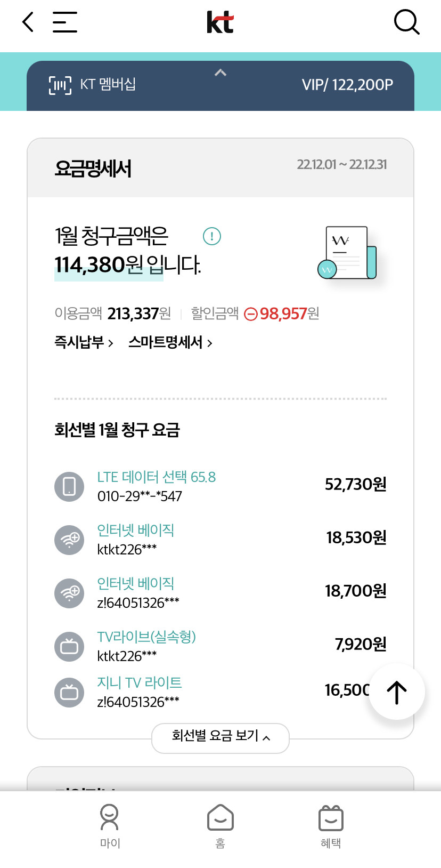Tap the TV icon for 지니 TV 라이트
The width and height of the screenshot is (441, 868).
pyautogui.click(x=69, y=692)
